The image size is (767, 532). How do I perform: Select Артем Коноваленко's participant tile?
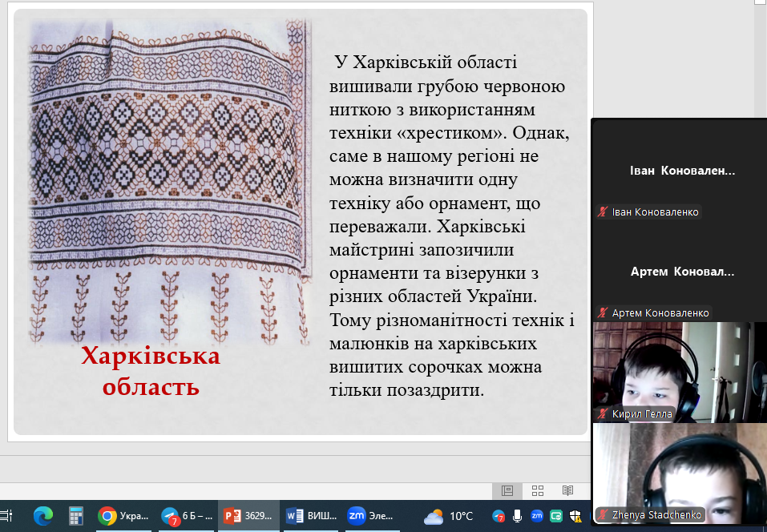tap(680, 272)
